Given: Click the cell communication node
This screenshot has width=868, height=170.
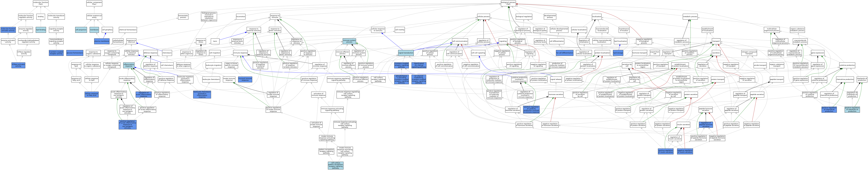Looking at the screenshot, I should tap(460, 41).
